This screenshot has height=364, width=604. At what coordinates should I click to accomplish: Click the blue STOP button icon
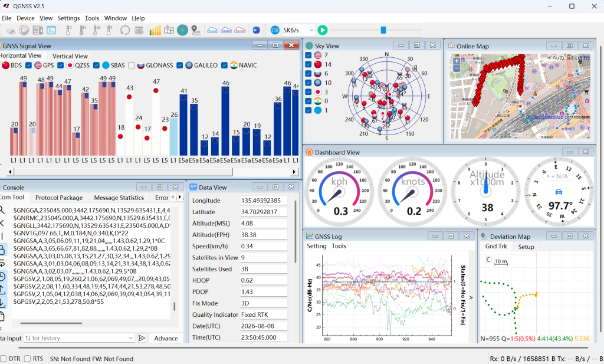pos(275,30)
